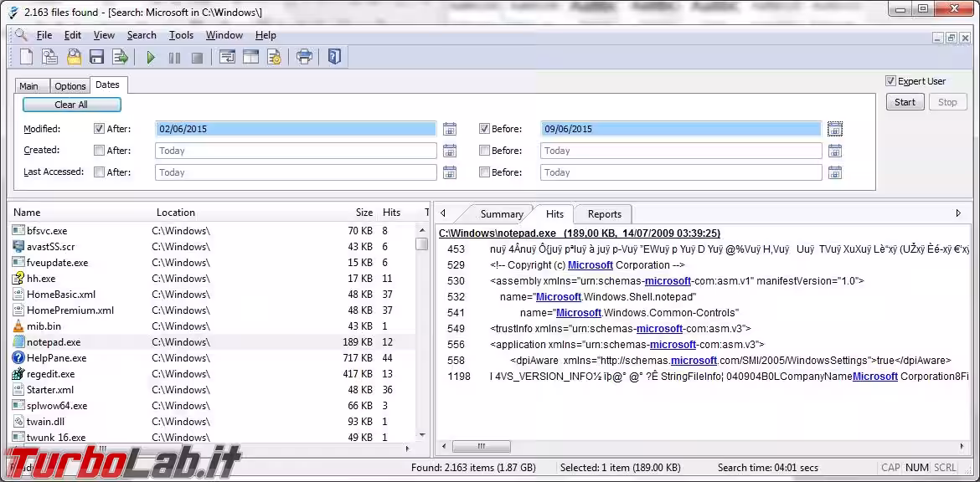
Task: Uncheck the Modified After checkbox
Action: (x=99, y=129)
